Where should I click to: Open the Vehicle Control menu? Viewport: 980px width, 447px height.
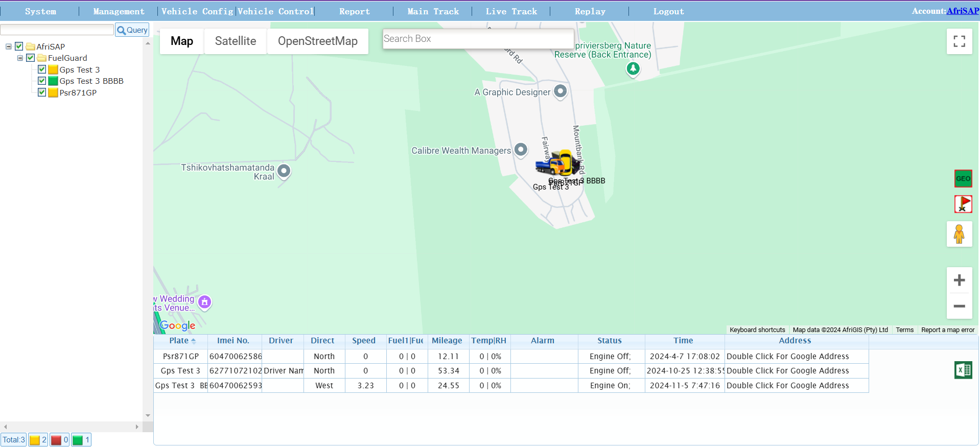(275, 11)
